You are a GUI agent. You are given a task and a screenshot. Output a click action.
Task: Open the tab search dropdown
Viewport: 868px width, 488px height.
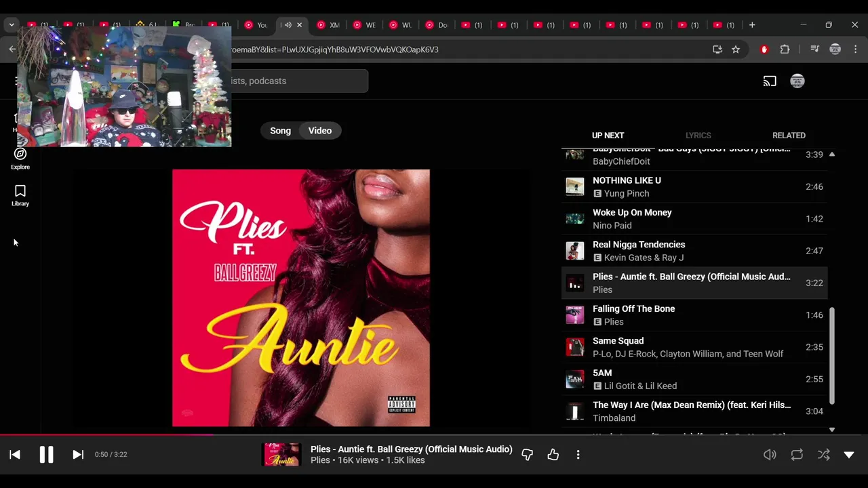pyautogui.click(x=12, y=25)
